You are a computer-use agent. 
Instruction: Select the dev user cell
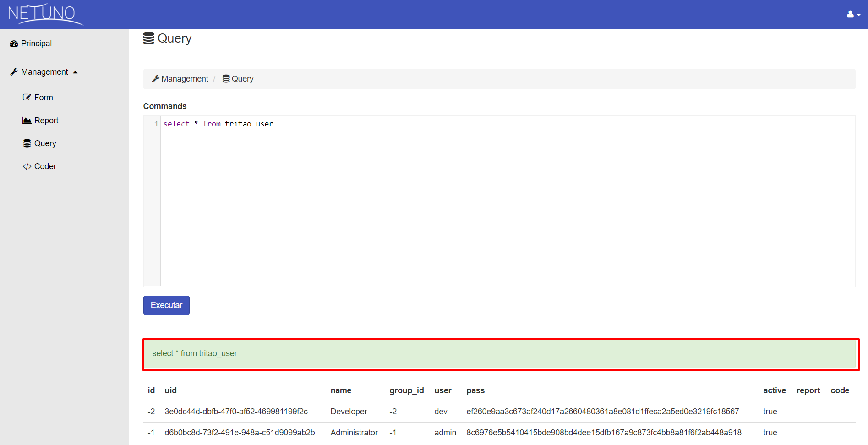[x=441, y=412]
